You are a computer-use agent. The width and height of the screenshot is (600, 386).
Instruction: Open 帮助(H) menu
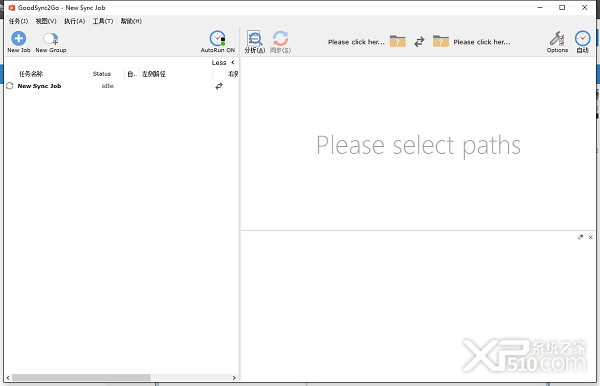[x=131, y=21]
